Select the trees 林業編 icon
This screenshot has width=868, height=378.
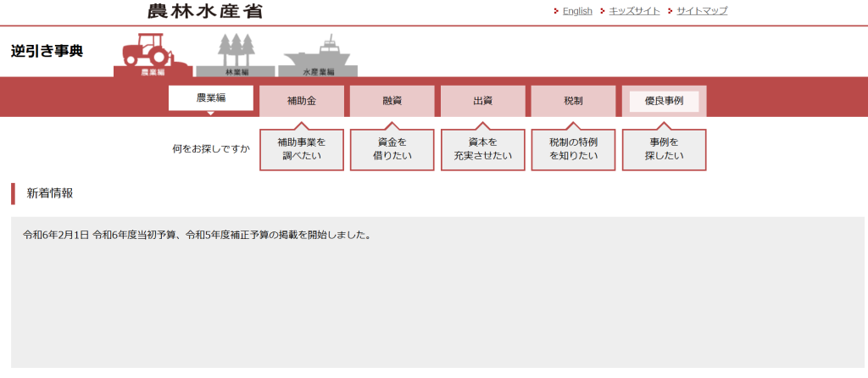[x=236, y=56]
